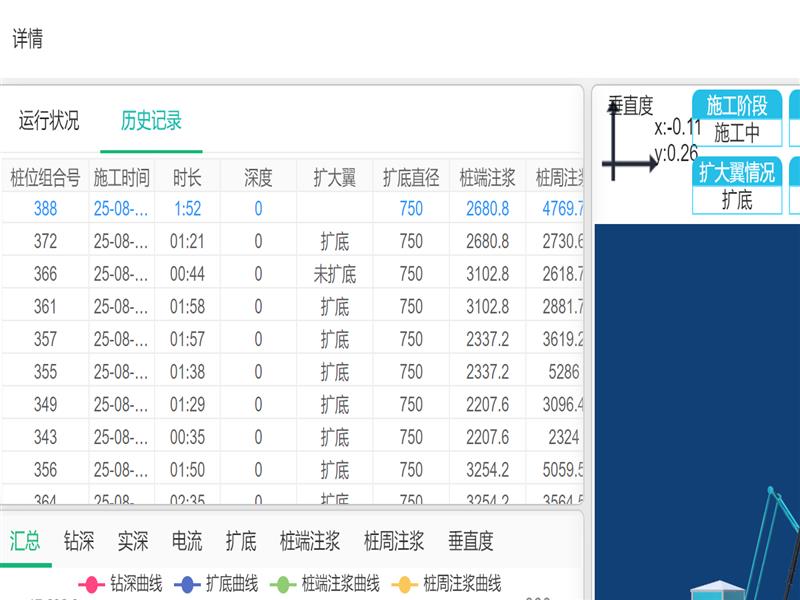Switch to the 电流 chart tab

click(187, 541)
